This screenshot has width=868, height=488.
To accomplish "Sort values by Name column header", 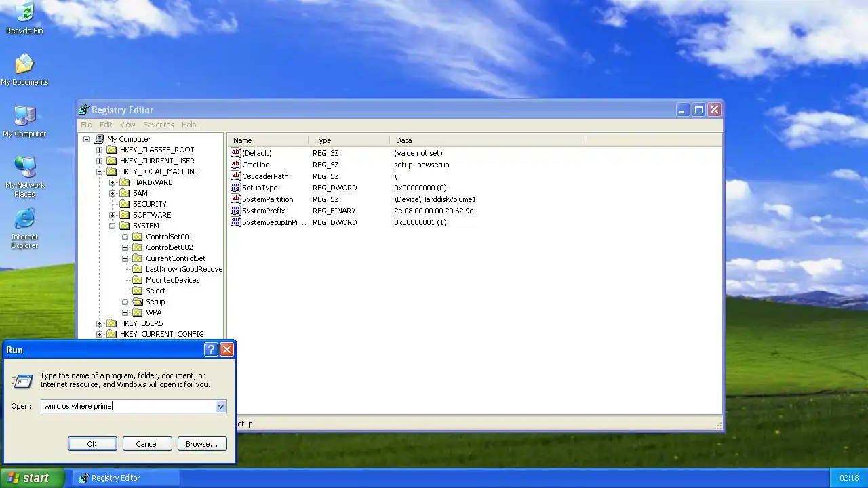I will coord(268,140).
